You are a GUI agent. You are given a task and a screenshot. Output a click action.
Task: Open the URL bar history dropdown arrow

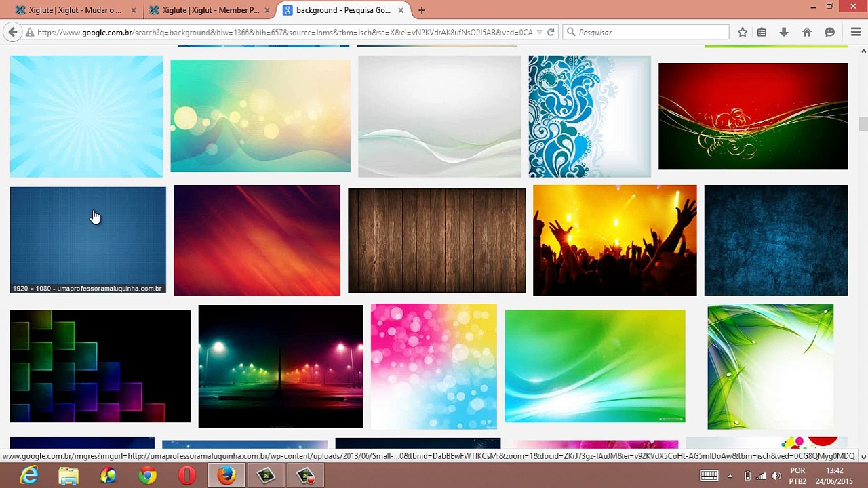[x=539, y=32]
